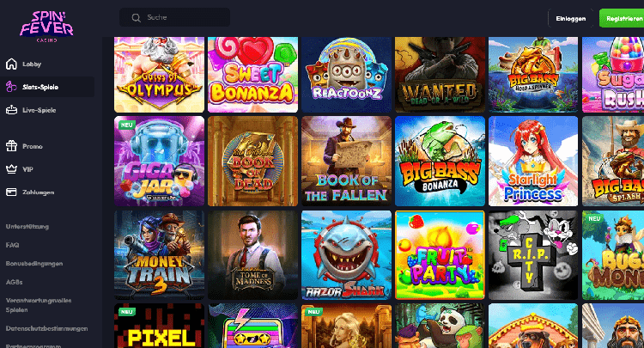The height and width of the screenshot is (348, 644).
Task: Click the Spin Fever Casino logo
Action: pos(47,27)
